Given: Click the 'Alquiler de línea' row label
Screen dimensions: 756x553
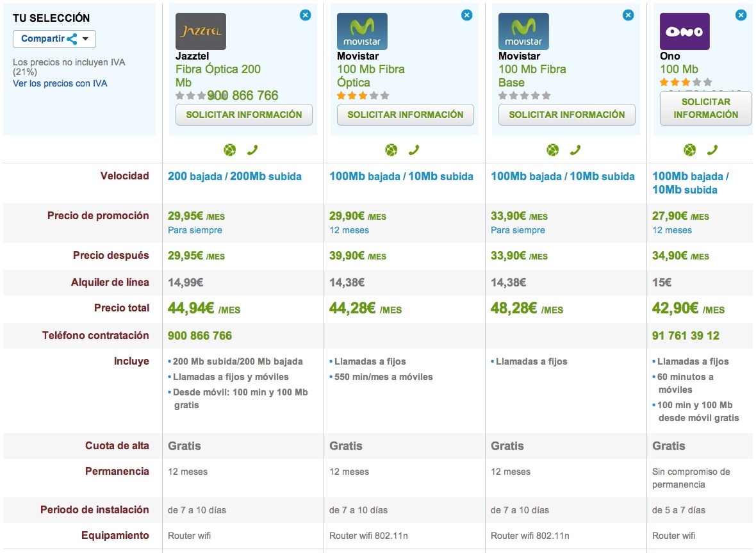Looking at the screenshot, I should coord(110,283).
